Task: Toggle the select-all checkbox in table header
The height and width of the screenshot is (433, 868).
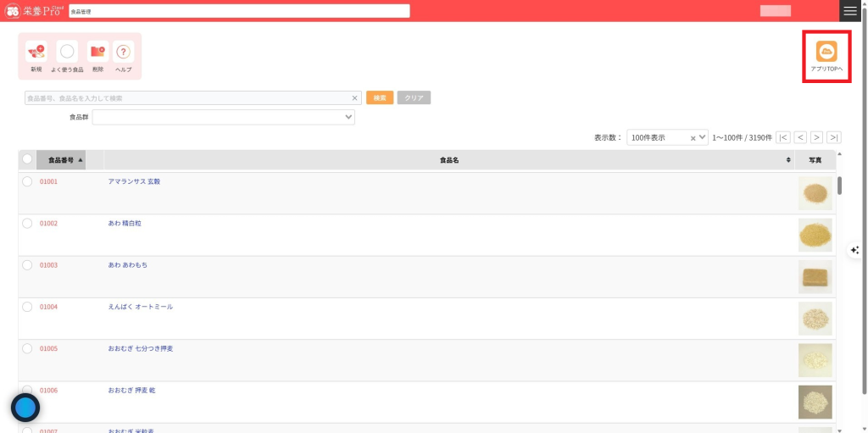Action: [27, 159]
